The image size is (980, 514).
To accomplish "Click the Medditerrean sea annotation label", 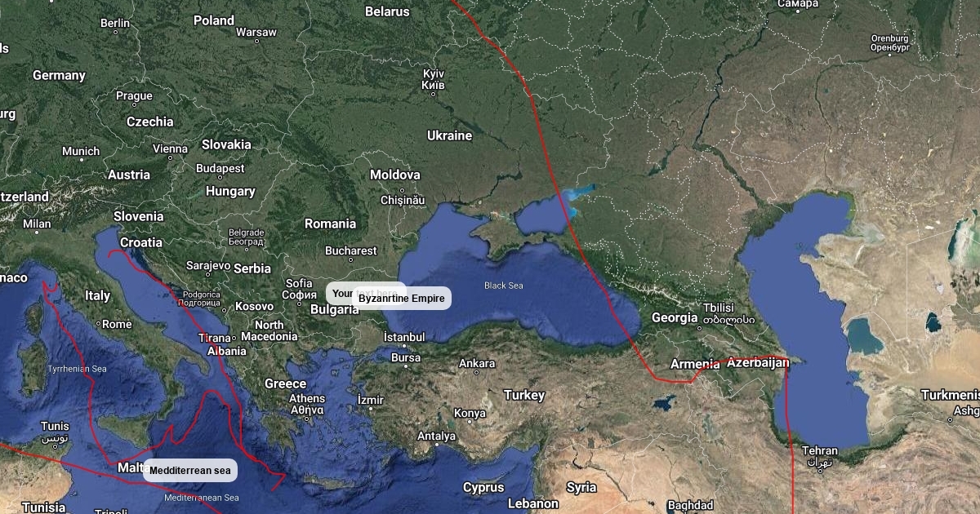I will (x=190, y=470).
